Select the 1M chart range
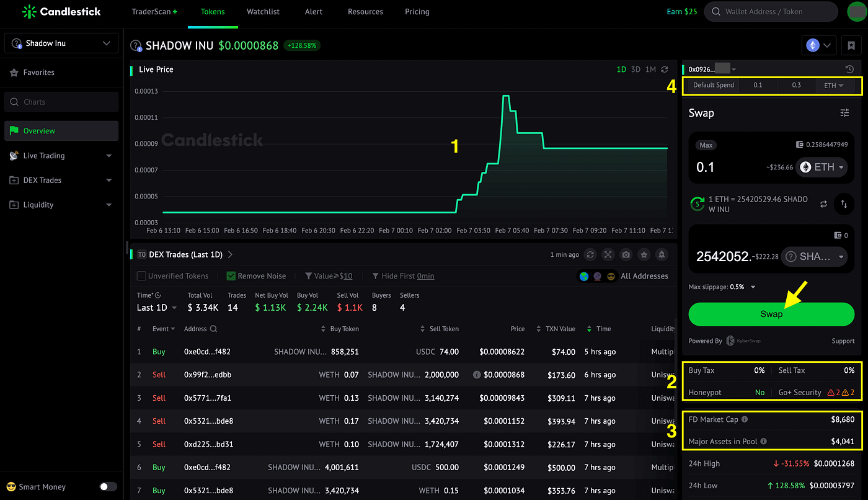The width and height of the screenshot is (868, 500). pos(650,69)
